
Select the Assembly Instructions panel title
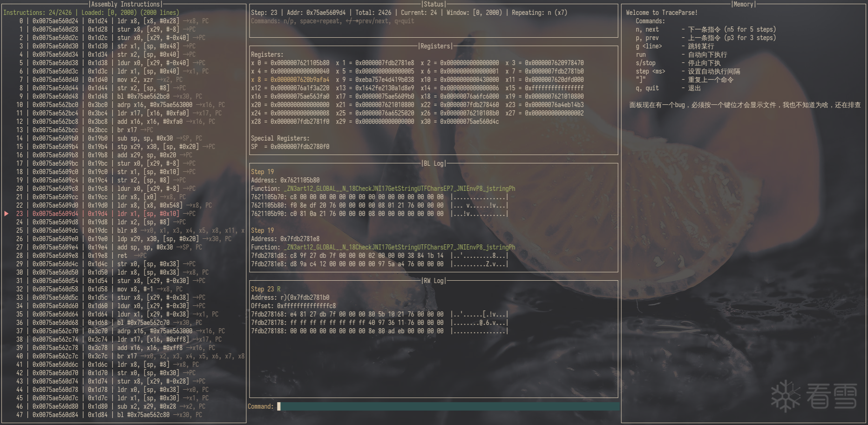pyautogui.click(x=124, y=4)
